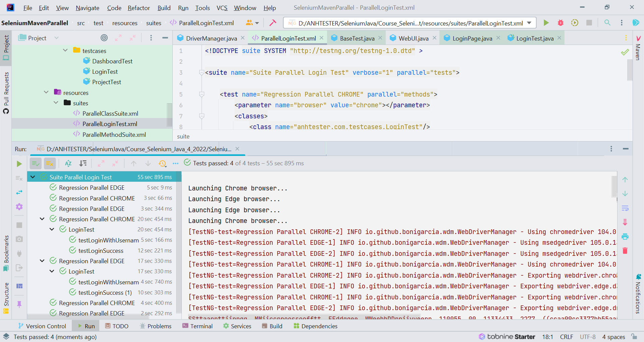Switch to BaseTest.java tab

click(x=357, y=38)
